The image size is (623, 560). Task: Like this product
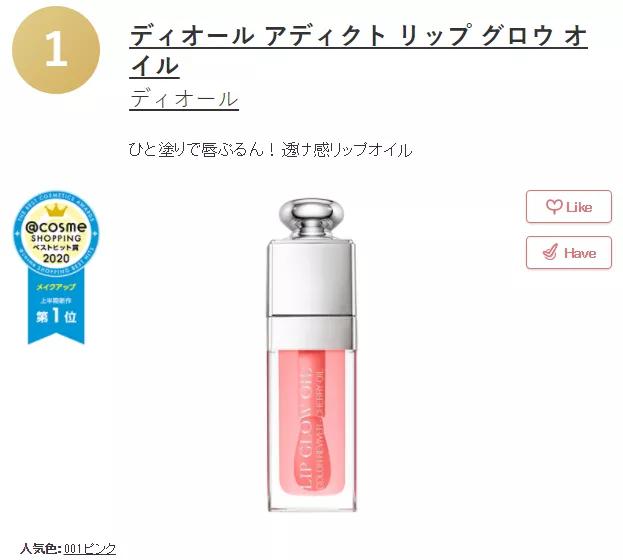point(569,207)
